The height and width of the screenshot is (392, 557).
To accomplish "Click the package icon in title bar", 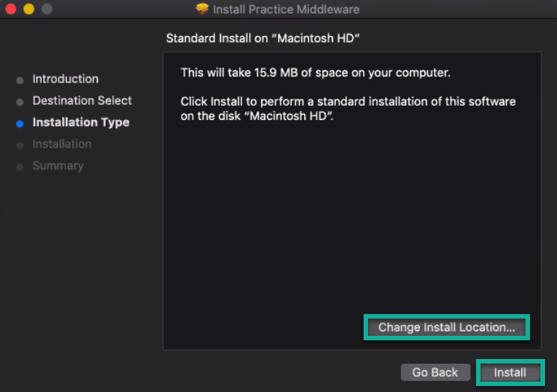I will 202,9.
